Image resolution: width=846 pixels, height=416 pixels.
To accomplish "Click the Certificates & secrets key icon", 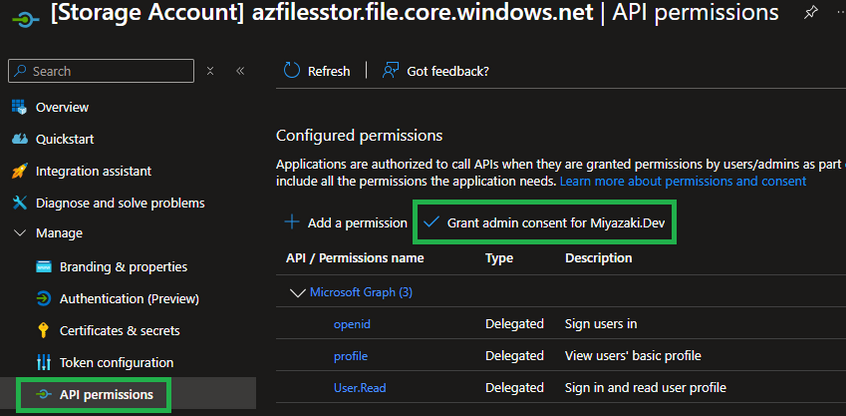I will point(43,330).
